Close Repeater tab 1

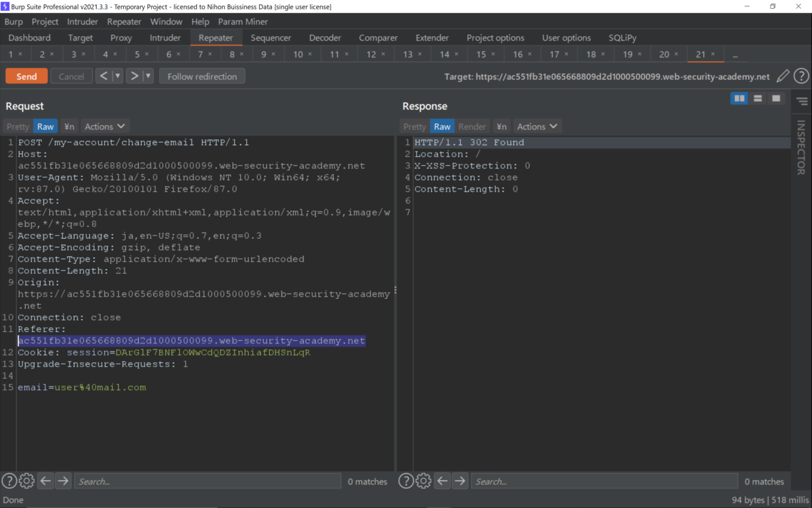20,54
